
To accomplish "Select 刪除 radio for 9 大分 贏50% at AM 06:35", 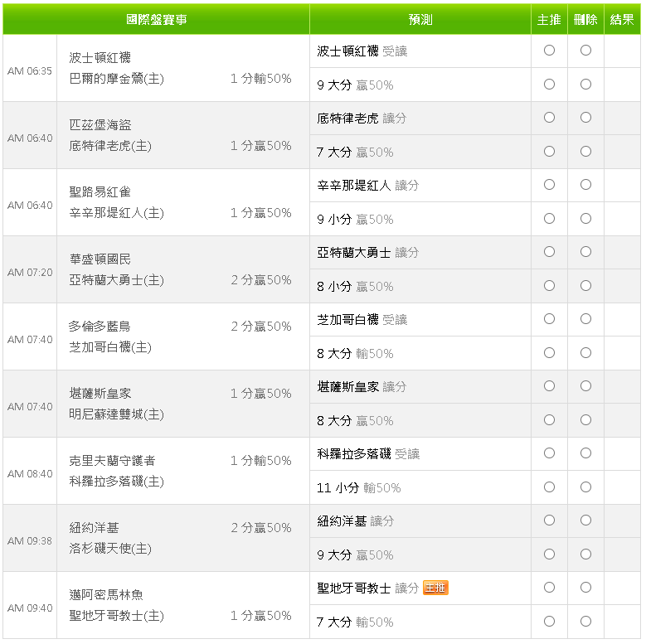I will click(585, 84).
